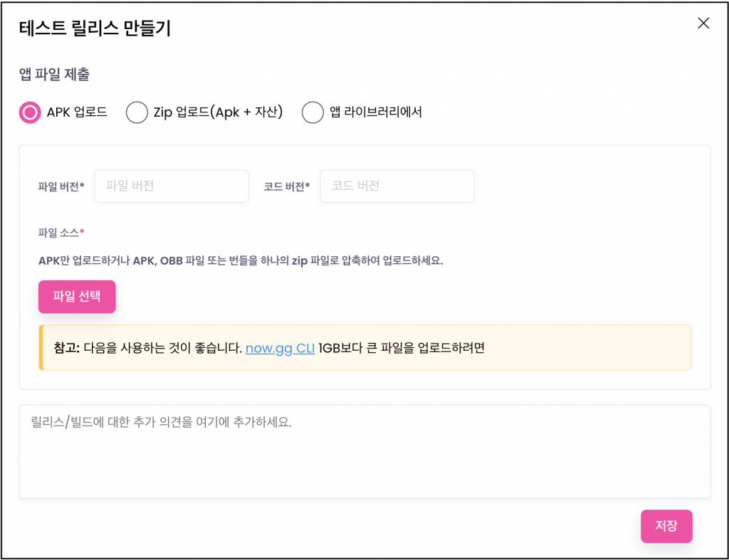Activate the file selection button
Viewport: 729px width, 560px height.
[x=77, y=297]
